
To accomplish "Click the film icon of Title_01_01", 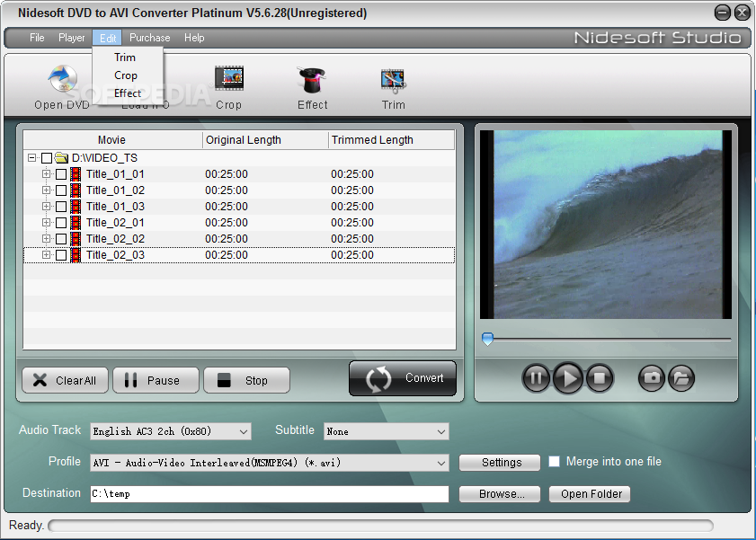I will click(x=76, y=174).
